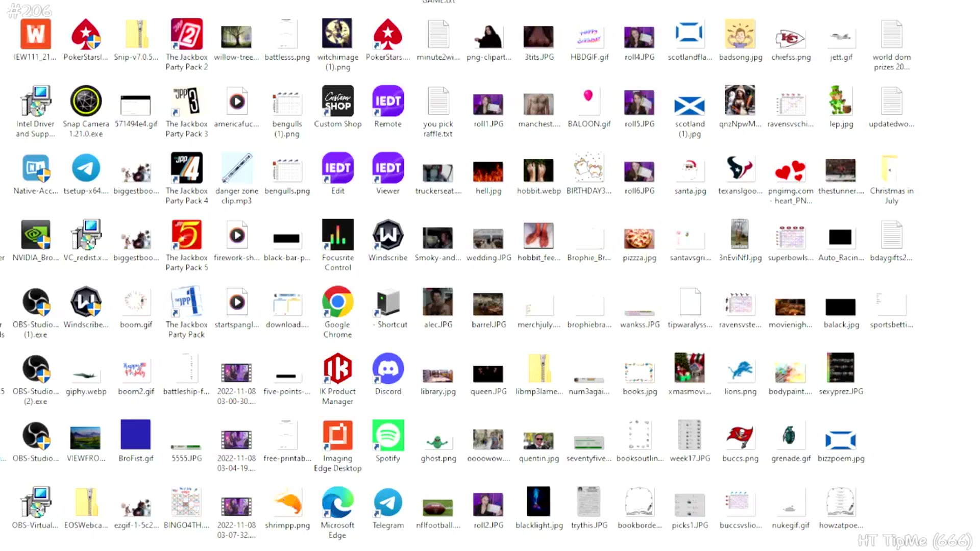This screenshot has height=551, width=980.
Task: Select the Snap Camera 1.21.0.exe installer
Action: tap(86, 101)
